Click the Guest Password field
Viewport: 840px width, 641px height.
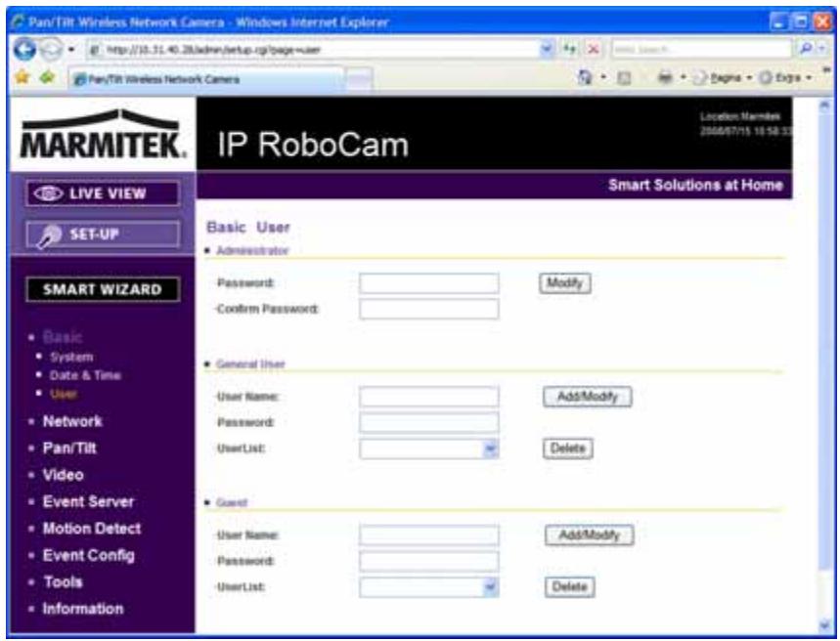[429, 561]
